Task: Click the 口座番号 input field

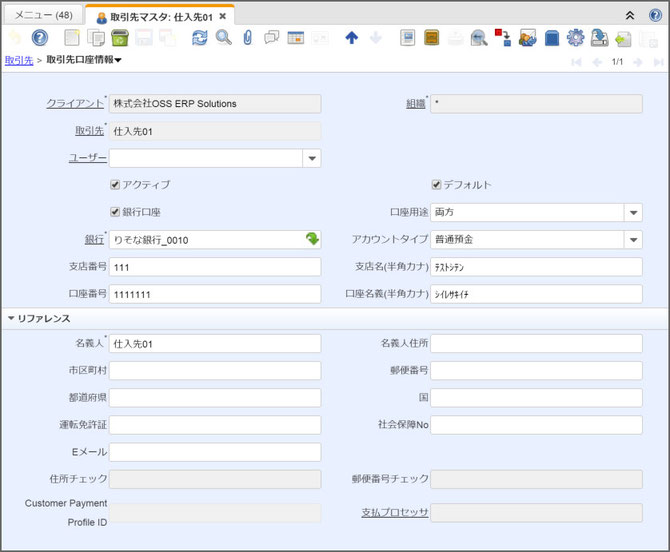Action: tap(215, 294)
